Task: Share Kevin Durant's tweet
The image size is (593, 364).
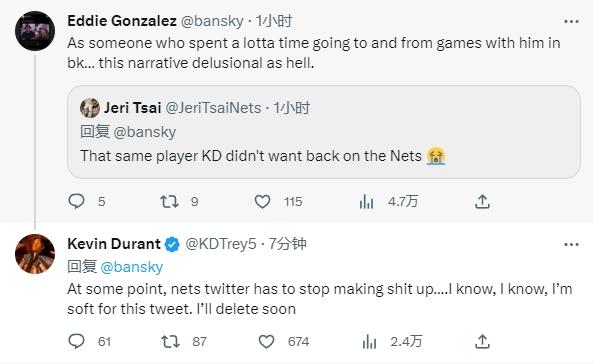Action: tap(482, 341)
